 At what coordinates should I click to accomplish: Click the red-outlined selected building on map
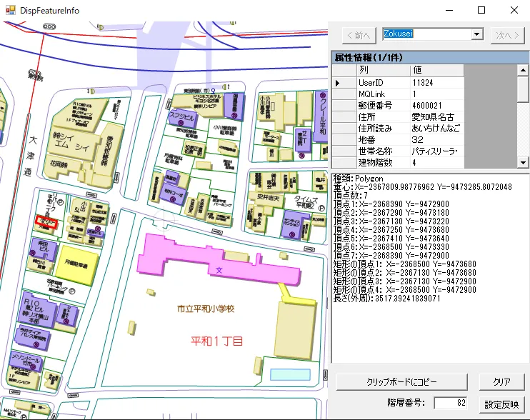pyautogui.click(x=46, y=223)
